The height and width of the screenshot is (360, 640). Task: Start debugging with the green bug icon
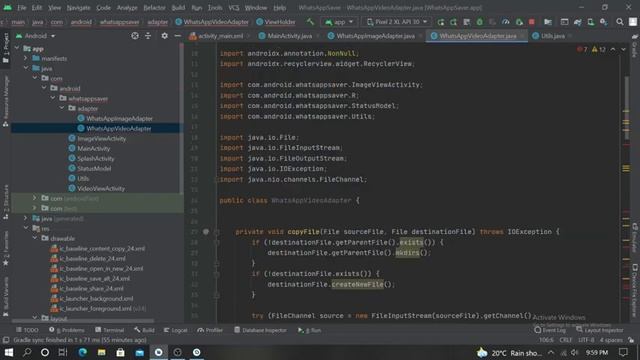pyautogui.click(x=480, y=22)
